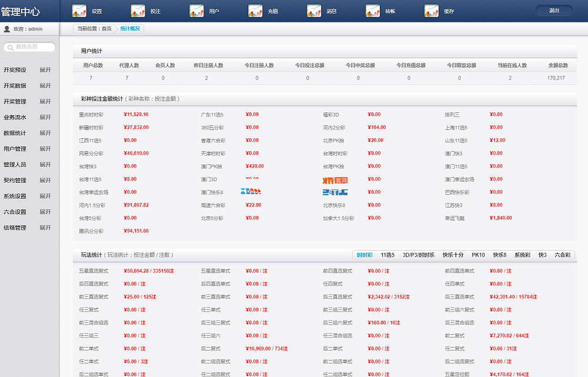
Task: Click the 缓存 chart icon
Action: 432,11
